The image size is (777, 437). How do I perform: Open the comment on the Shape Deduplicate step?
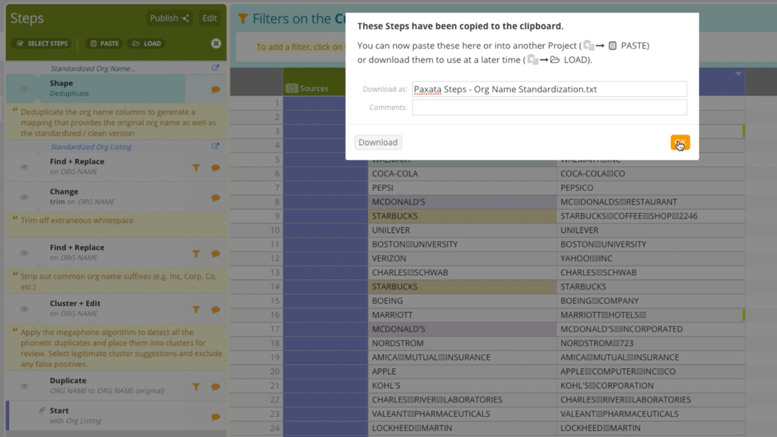tap(216, 90)
